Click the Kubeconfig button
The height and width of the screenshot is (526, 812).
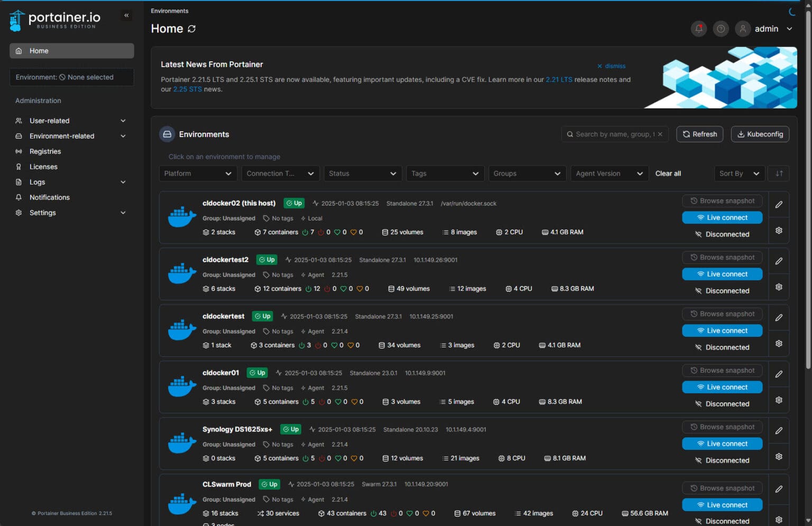tap(760, 134)
